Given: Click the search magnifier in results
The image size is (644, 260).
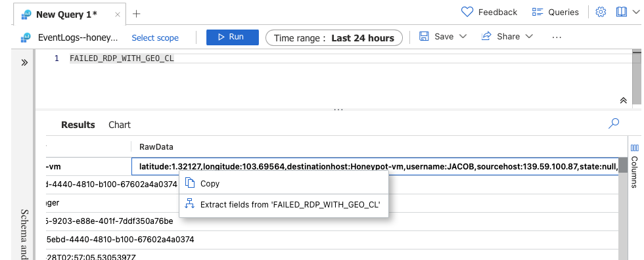Looking at the screenshot, I should tap(614, 123).
